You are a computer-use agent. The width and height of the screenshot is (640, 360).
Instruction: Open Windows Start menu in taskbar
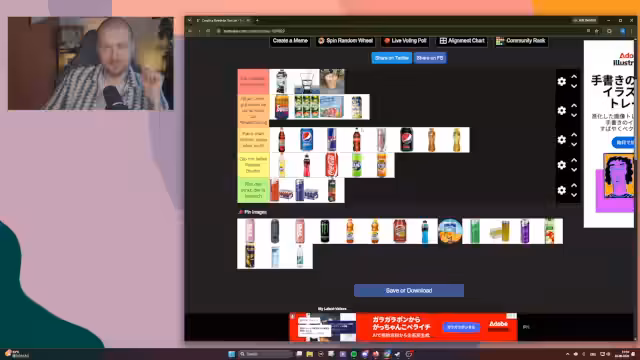click(x=231, y=354)
